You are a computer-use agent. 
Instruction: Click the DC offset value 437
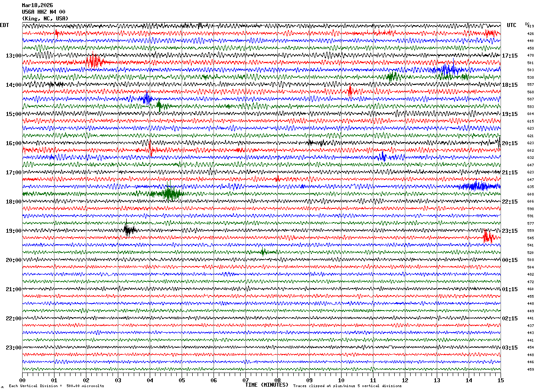click(530, 326)
